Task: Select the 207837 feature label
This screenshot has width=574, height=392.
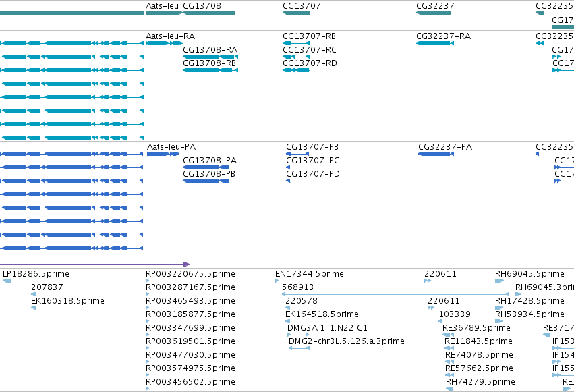Action: (47, 287)
